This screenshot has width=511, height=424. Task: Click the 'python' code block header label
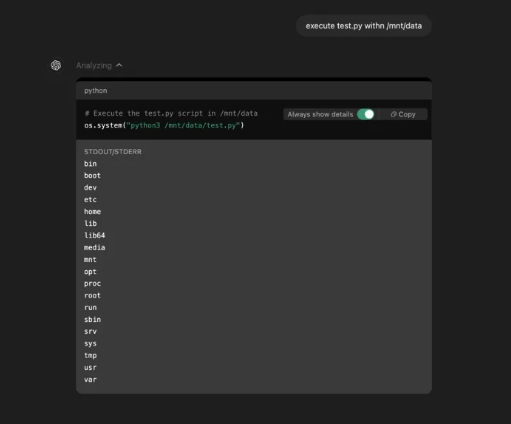pyautogui.click(x=96, y=91)
